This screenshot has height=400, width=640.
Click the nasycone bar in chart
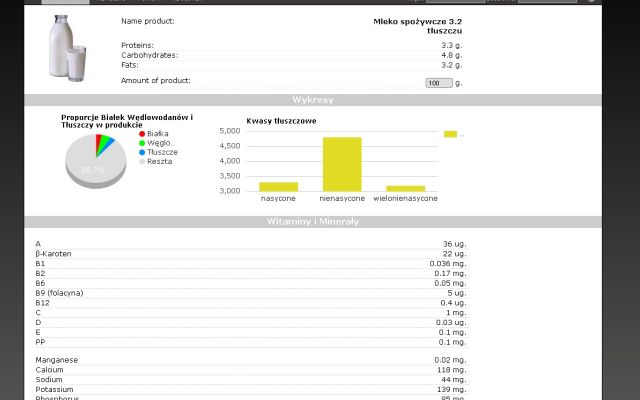pyautogui.click(x=278, y=186)
